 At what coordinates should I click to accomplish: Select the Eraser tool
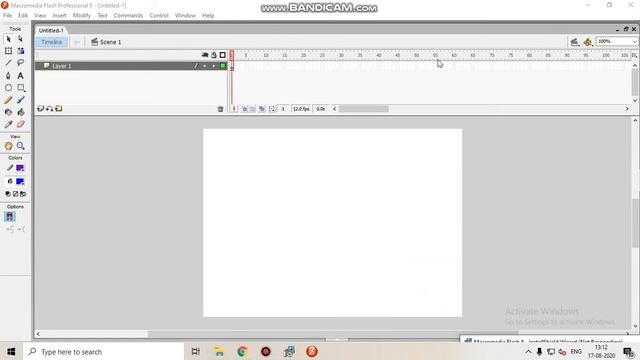(20, 124)
